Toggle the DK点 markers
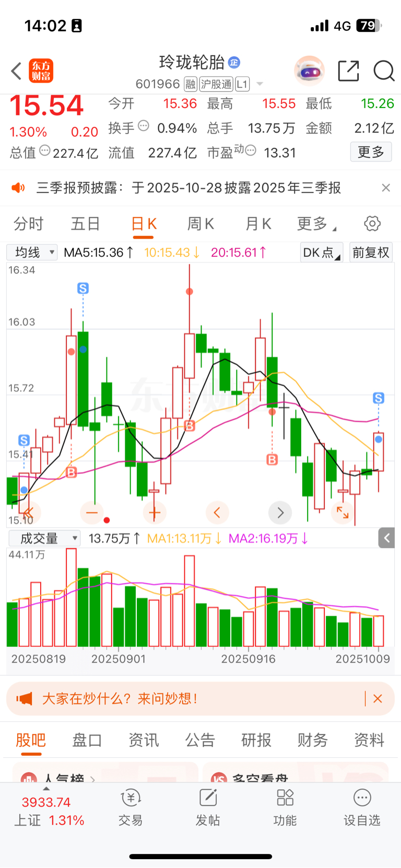This screenshot has height=868, width=401. click(322, 253)
